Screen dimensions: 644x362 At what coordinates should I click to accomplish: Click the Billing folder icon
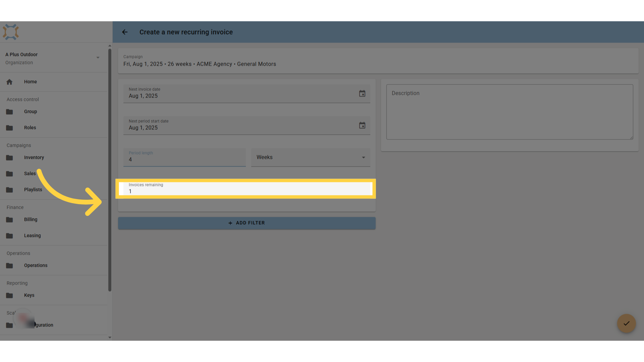[9, 220]
